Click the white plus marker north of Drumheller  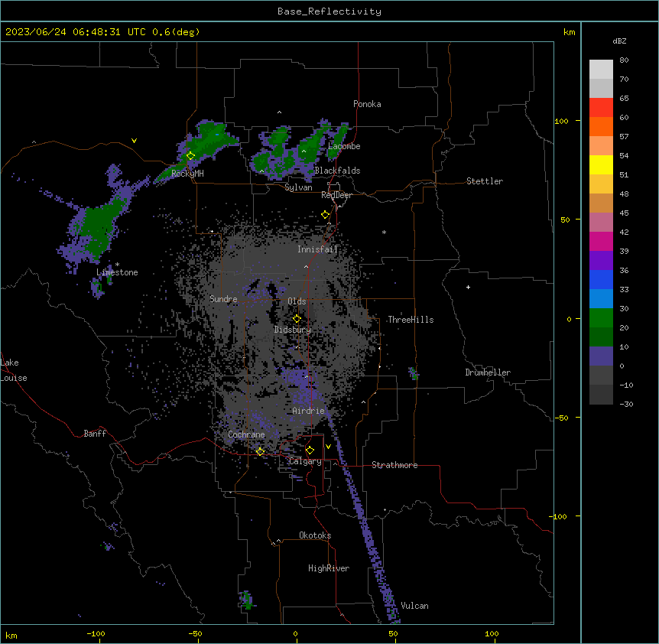(468, 287)
